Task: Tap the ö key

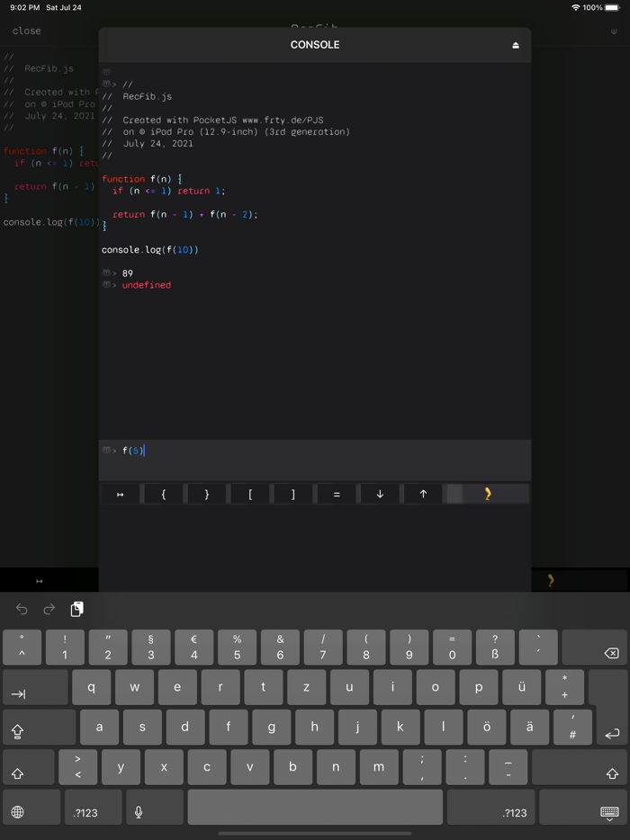Action: click(x=487, y=727)
